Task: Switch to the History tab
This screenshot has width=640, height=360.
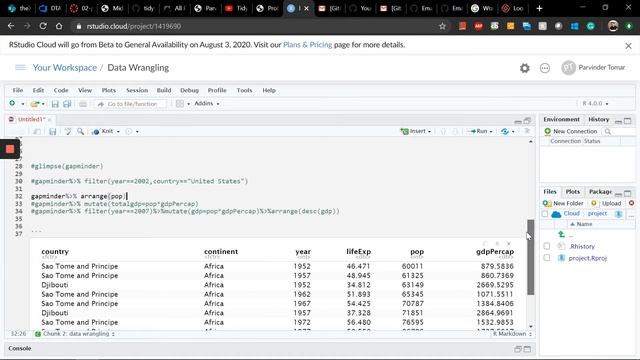Action: pos(598,120)
